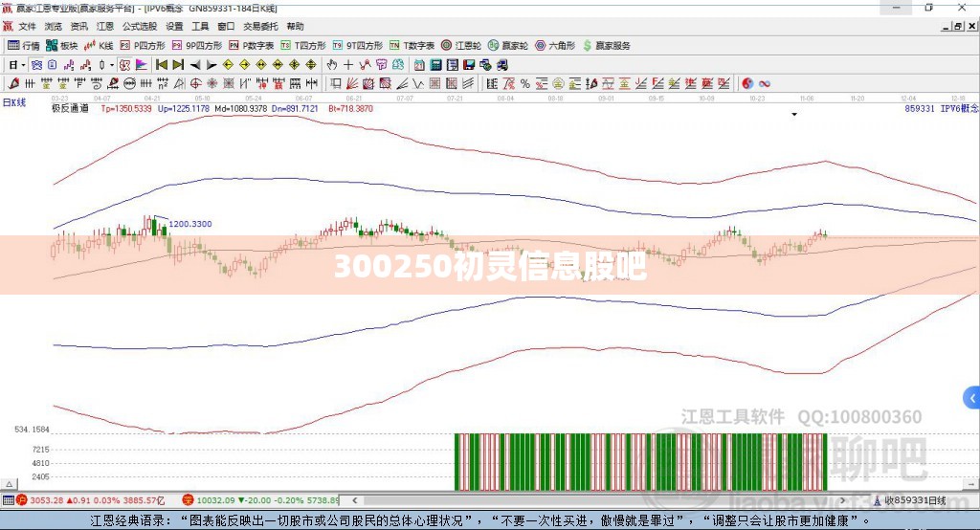This screenshot has width=980, height=530.
Task: Open the T四方形 tool
Action: [303, 46]
